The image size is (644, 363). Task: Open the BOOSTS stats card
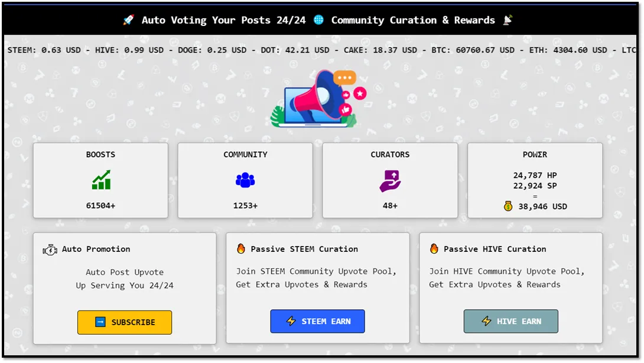pos(100,180)
